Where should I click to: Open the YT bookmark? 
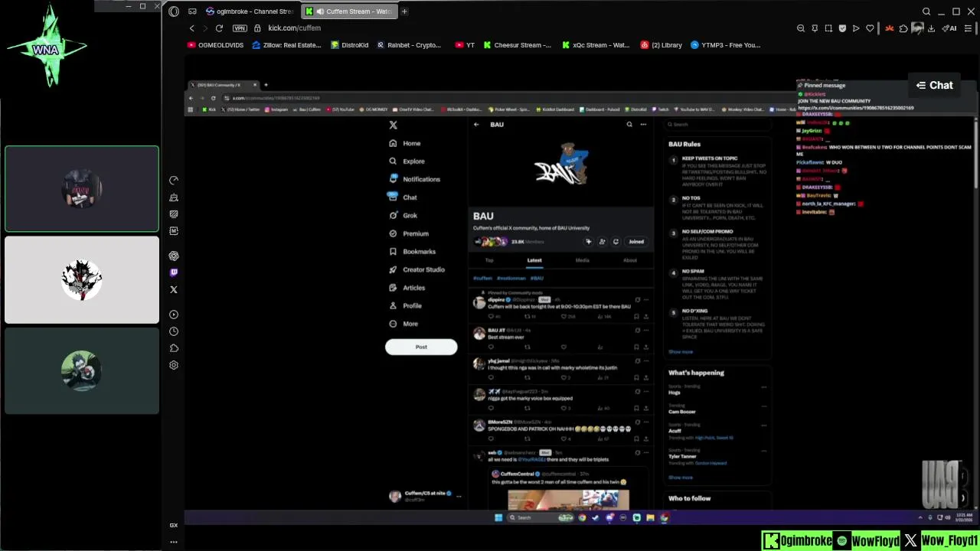tap(465, 45)
